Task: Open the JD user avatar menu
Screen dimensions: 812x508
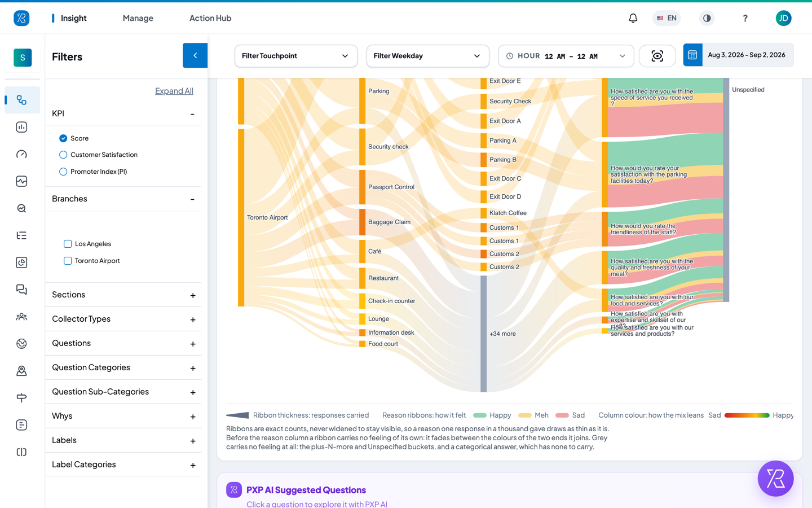Action: point(783,18)
